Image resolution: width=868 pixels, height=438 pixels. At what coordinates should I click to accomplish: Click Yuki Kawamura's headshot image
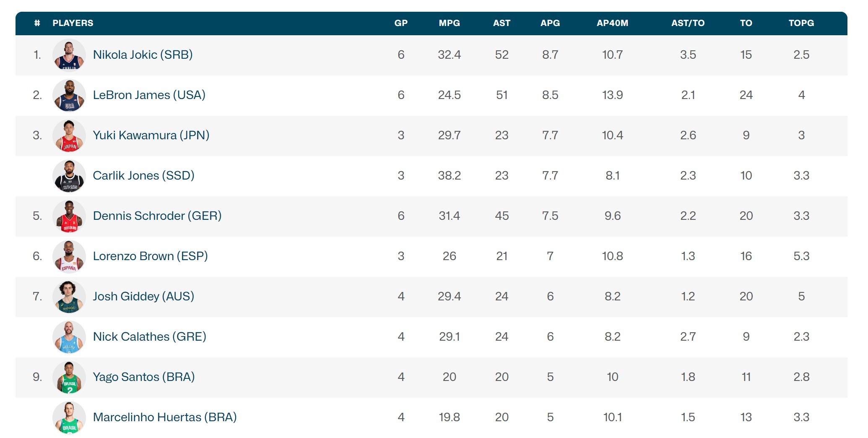[x=69, y=136]
